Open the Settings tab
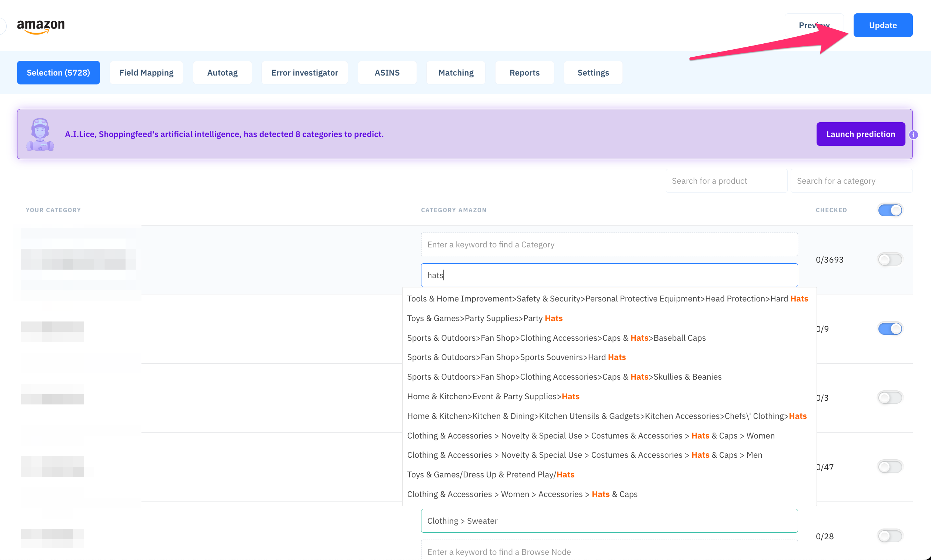This screenshot has height=560, width=931. pyautogui.click(x=593, y=73)
